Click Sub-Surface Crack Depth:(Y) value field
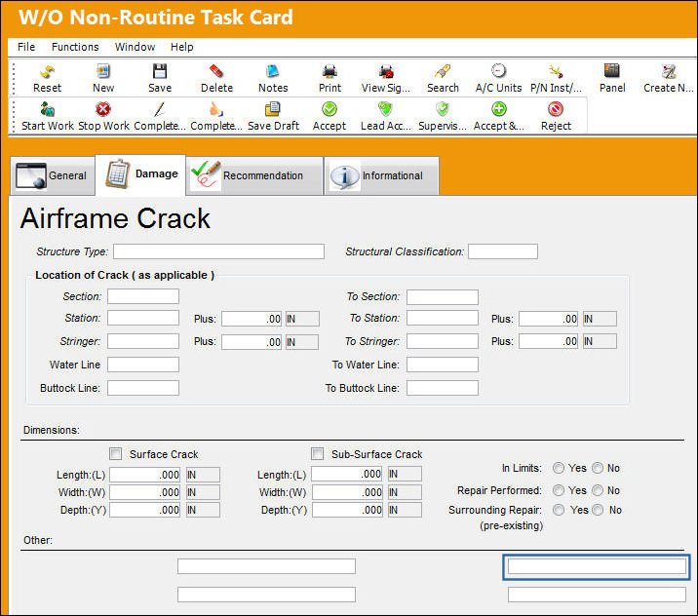698x616 pixels. (x=347, y=510)
